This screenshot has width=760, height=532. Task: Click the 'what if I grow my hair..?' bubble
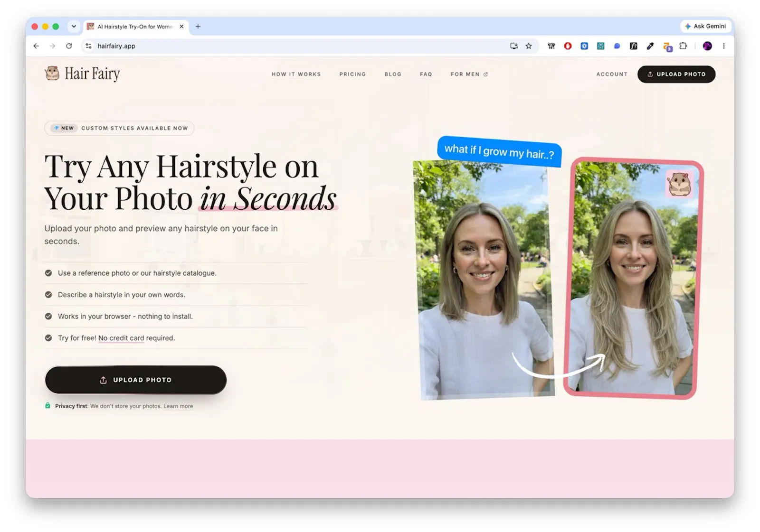(499, 152)
